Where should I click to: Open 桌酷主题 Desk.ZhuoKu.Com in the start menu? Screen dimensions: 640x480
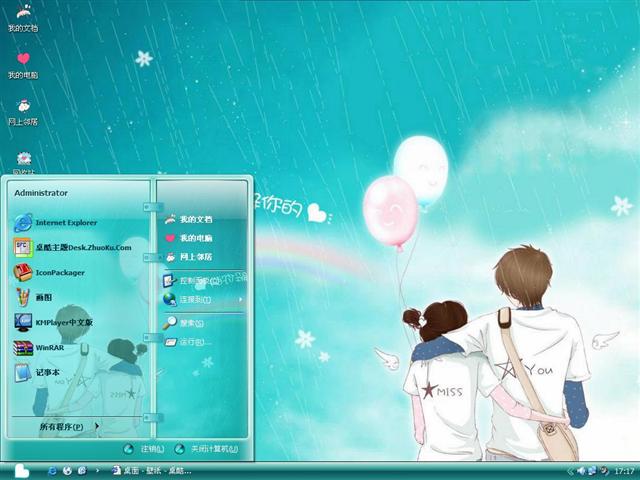coord(73,247)
